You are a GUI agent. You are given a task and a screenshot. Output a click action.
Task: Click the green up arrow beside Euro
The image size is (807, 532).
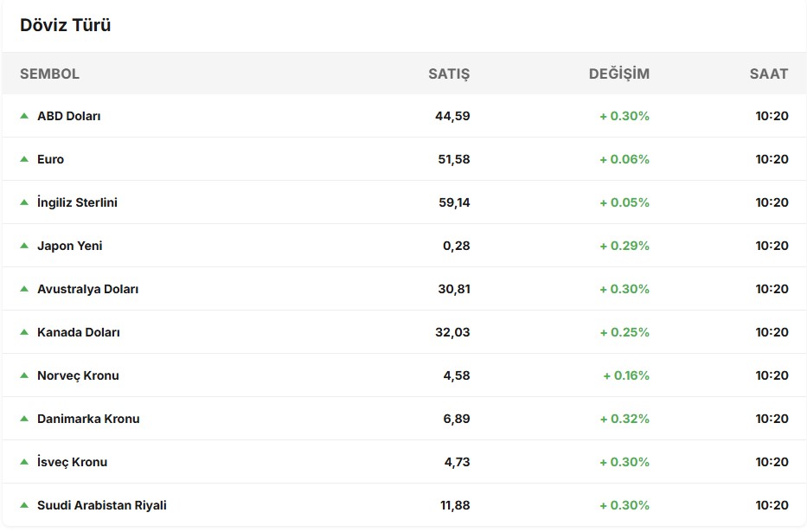[24, 158]
